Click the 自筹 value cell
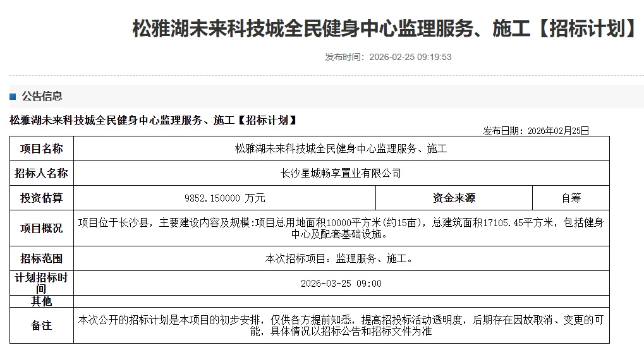644x350 pixels. pyautogui.click(x=571, y=198)
